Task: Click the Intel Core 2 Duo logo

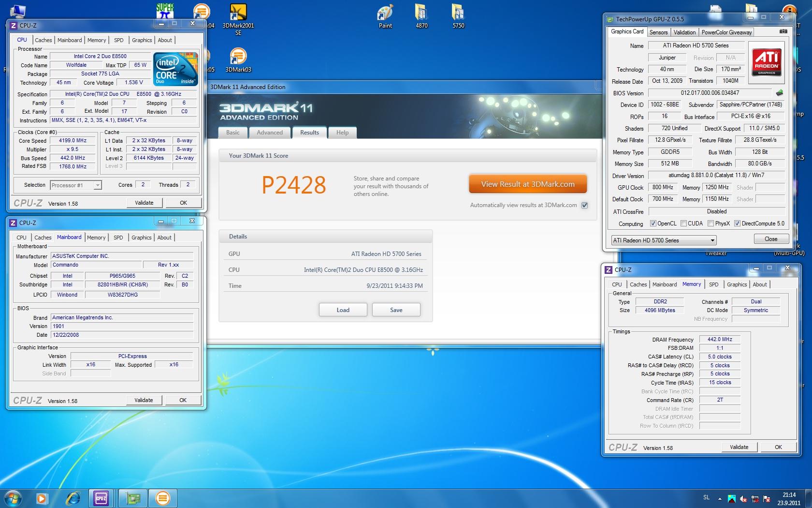Action: point(175,69)
